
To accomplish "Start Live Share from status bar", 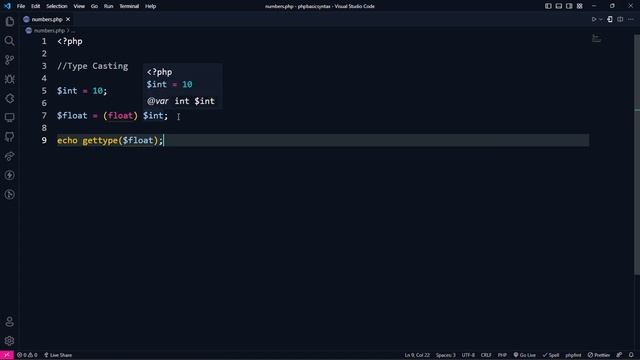I will (58, 355).
